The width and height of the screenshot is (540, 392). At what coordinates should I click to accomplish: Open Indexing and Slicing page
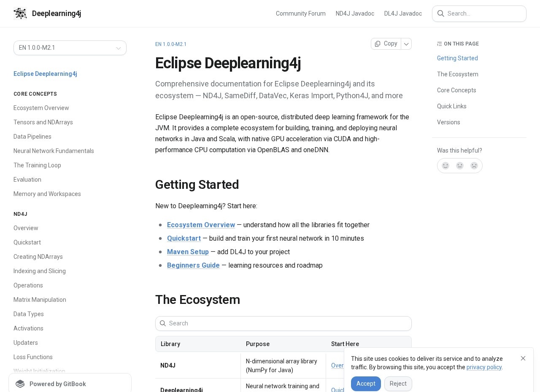pos(40,271)
